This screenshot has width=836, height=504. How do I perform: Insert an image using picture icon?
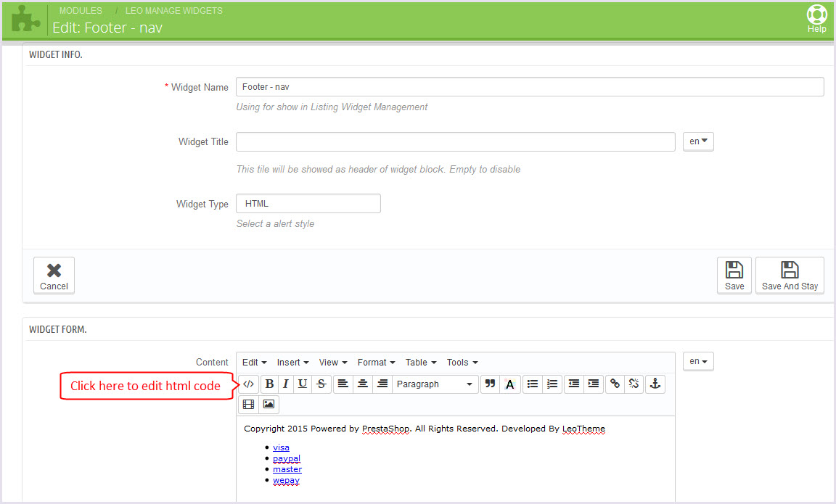(x=269, y=405)
